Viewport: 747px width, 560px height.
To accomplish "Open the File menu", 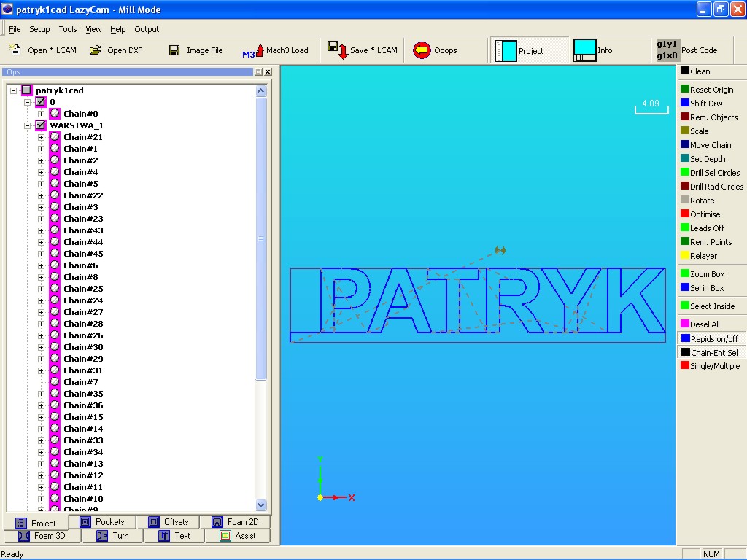I will 15,29.
